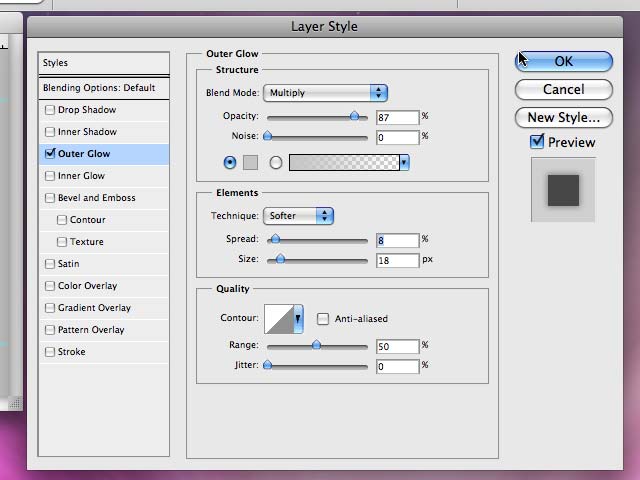Enable the Drop Shadow checkbox

(x=50, y=110)
